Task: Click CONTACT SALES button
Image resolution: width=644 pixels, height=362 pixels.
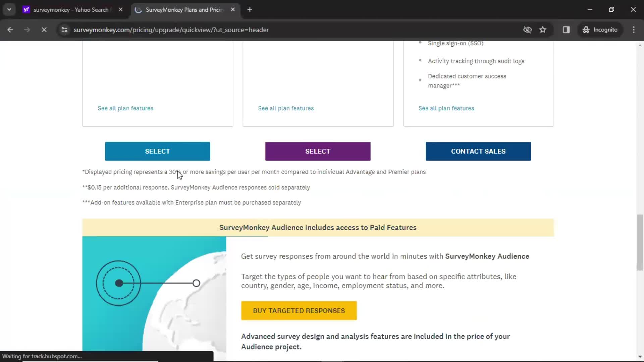Action: click(x=479, y=151)
